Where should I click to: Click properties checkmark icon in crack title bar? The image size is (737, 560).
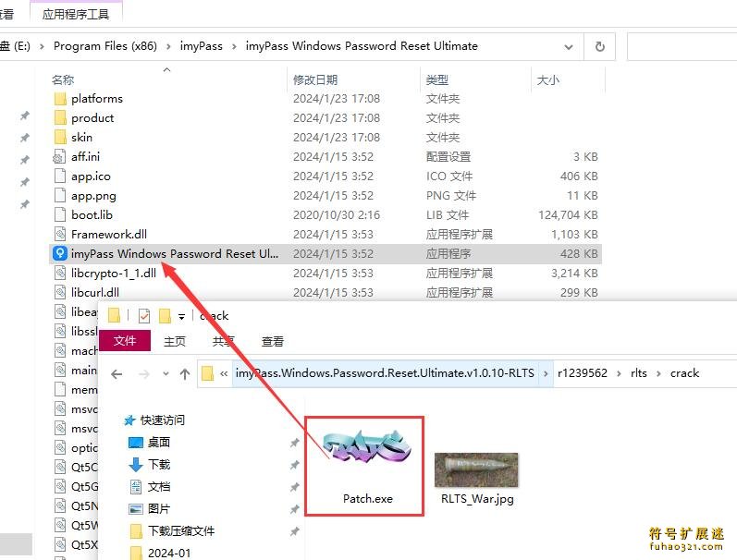[x=144, y=316]
